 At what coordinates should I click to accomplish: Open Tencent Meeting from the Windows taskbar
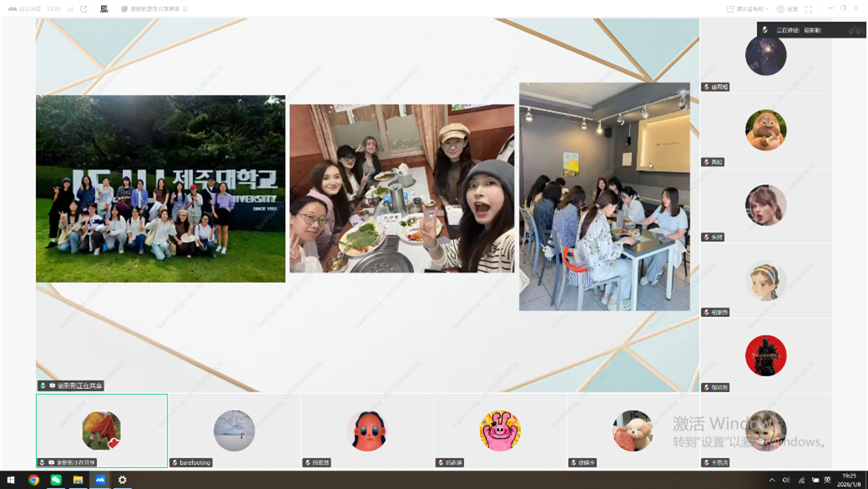coord(100,480)
